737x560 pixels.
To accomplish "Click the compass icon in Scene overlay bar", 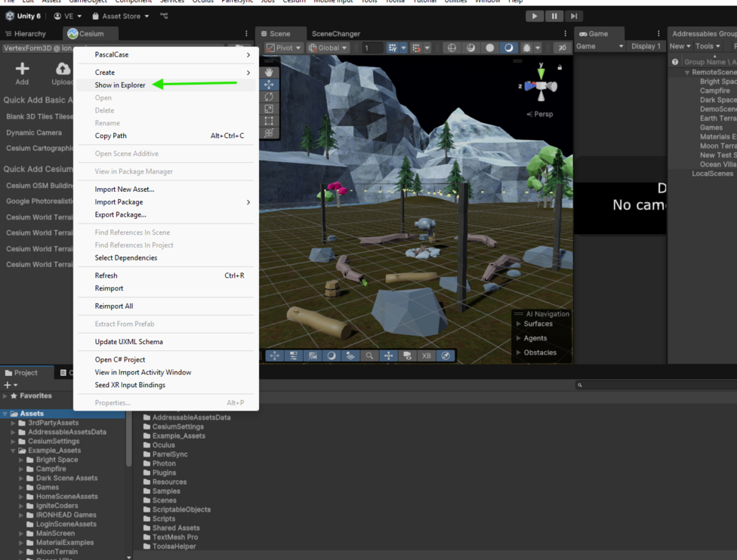I will [x=446, y=355].
